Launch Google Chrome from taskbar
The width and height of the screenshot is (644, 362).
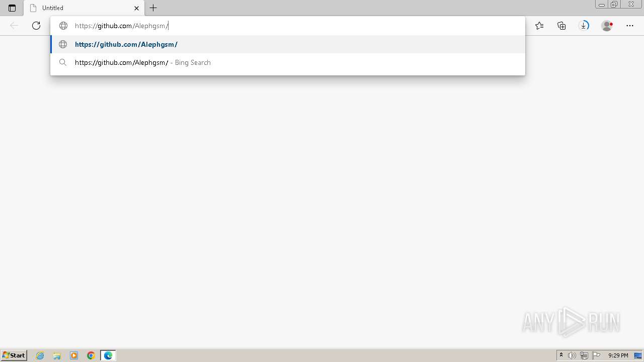pyautogui.click(x=91, y=355)
